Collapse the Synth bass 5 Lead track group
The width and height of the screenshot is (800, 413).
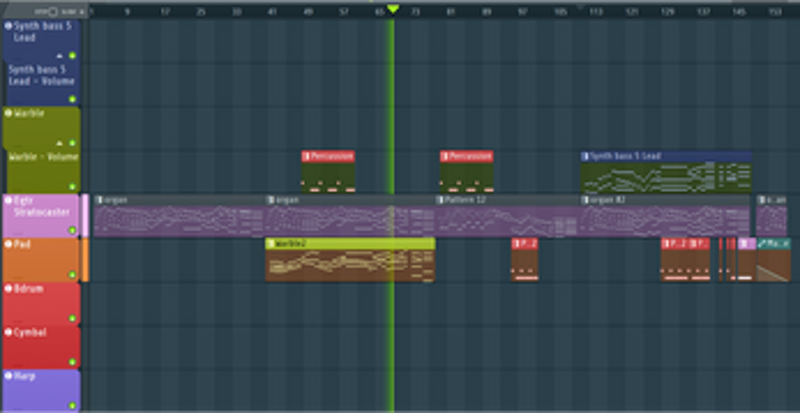(x=60, y=56)
